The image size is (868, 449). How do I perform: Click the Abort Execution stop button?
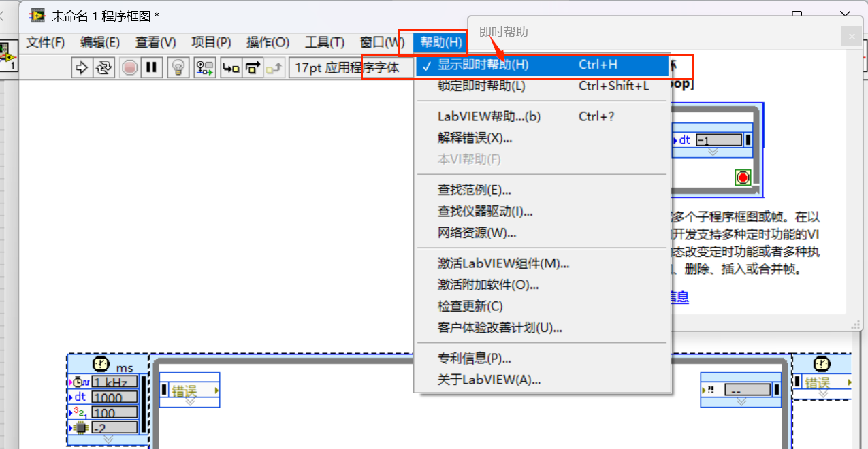[x=129, y=67]
